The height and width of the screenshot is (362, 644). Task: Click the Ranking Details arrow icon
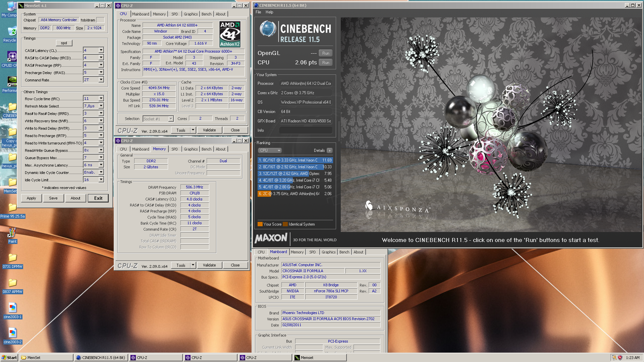click(x=330, y=150)
